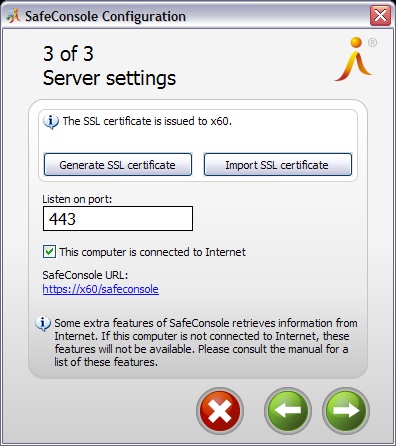This screenshot has height=446, width=396.
Task: Close the SafeConsole Configuration window
Action: pyautogui.click(x=380, y=15)
